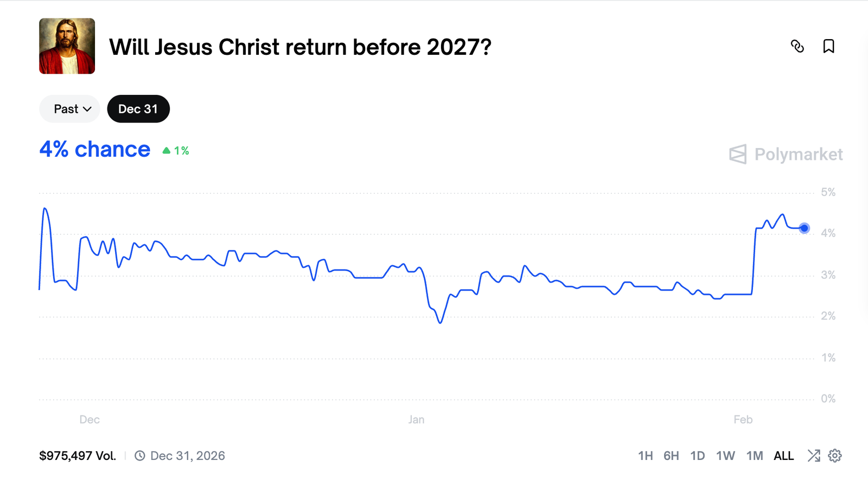This screenshot has width=868, height=486.
Task: Open the Jesus Christ market avatar image
Action: pyautogui.click(x=67, y=47)
